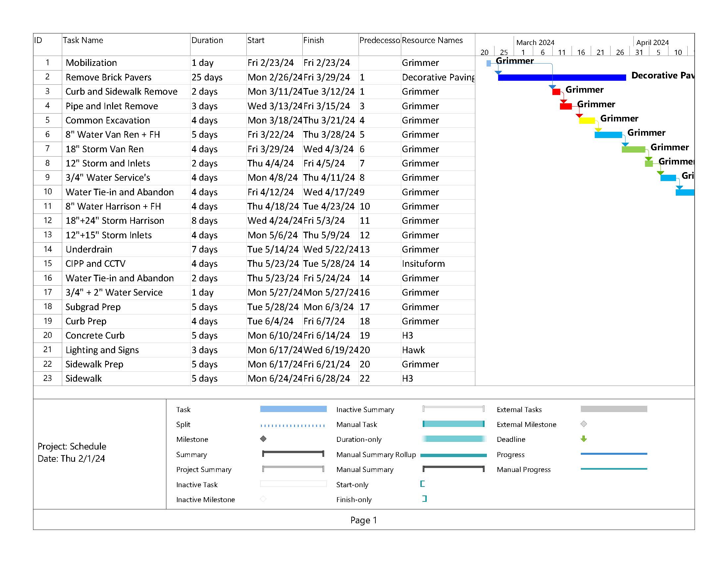Click the Lighting and Signs task name

click(x=102, y=350)
